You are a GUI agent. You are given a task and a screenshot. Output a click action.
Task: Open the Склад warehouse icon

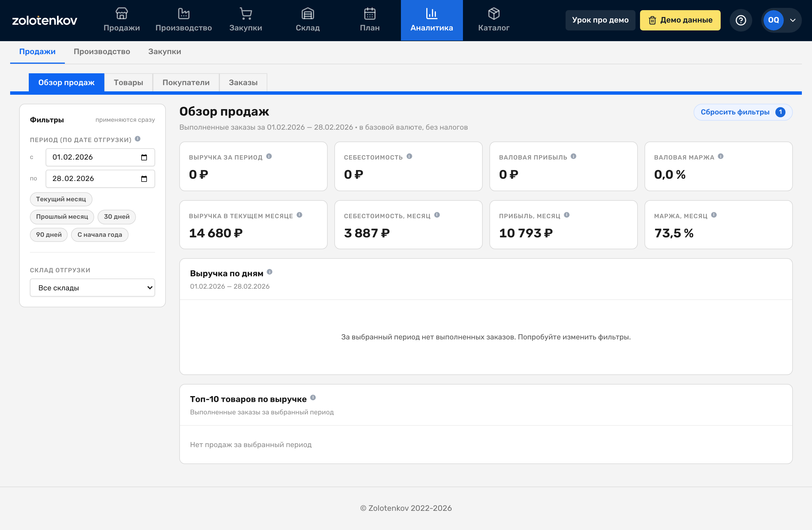click(x=308, y=14)
